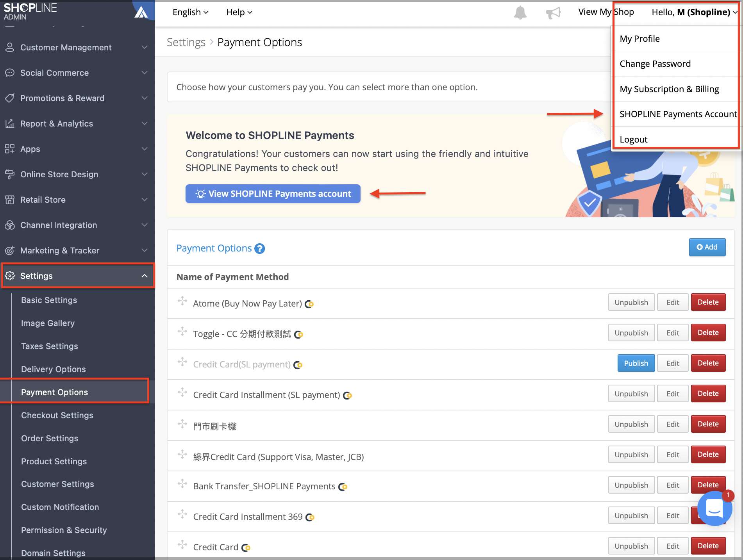The height and width of the screenshot is (560, 743).
Task: Click the Social Commerce chat icon
Action: [x=10, y=73]
